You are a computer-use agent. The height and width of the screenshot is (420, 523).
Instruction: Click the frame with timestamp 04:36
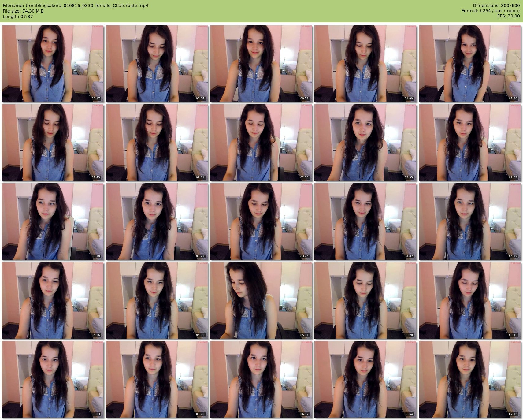[x=53, y=300]
